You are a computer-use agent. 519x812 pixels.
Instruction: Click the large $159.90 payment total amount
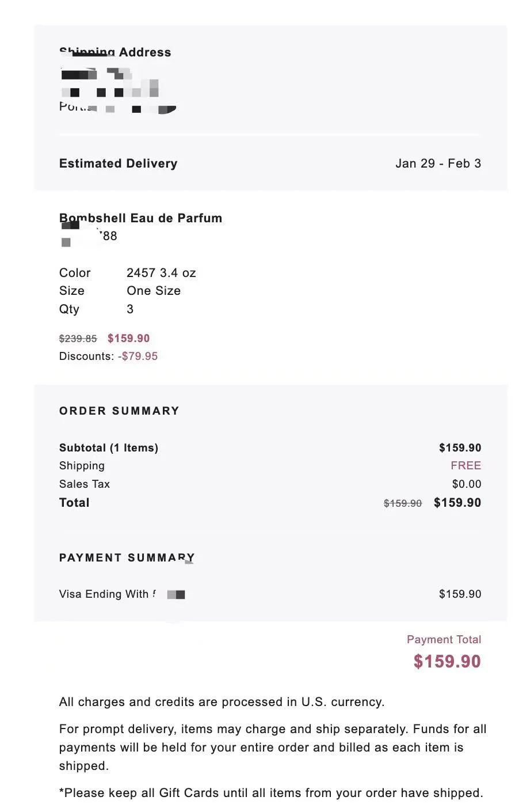[447, 661]
